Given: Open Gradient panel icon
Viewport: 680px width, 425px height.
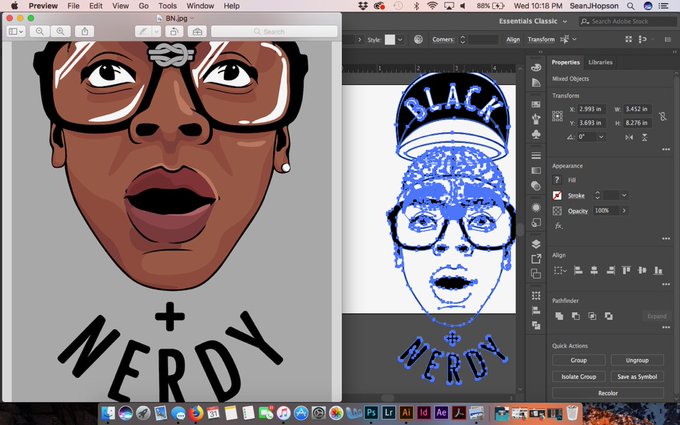Looking at the screenshot, I should [x=536, y=170].
